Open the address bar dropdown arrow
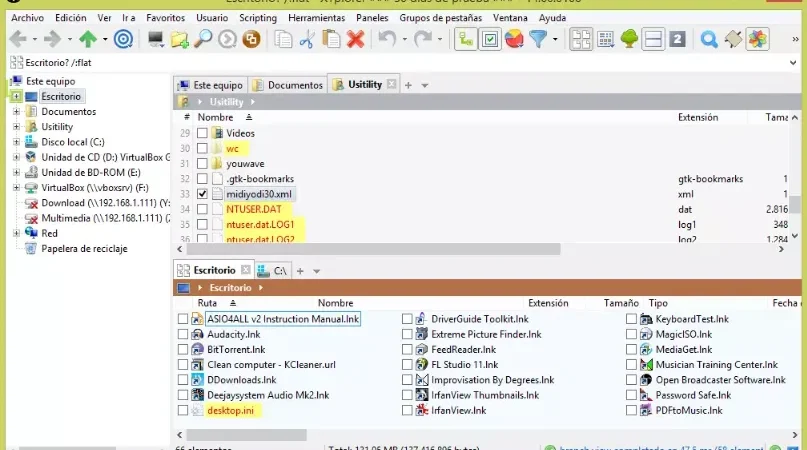The image size is (807, 450). 793,63
